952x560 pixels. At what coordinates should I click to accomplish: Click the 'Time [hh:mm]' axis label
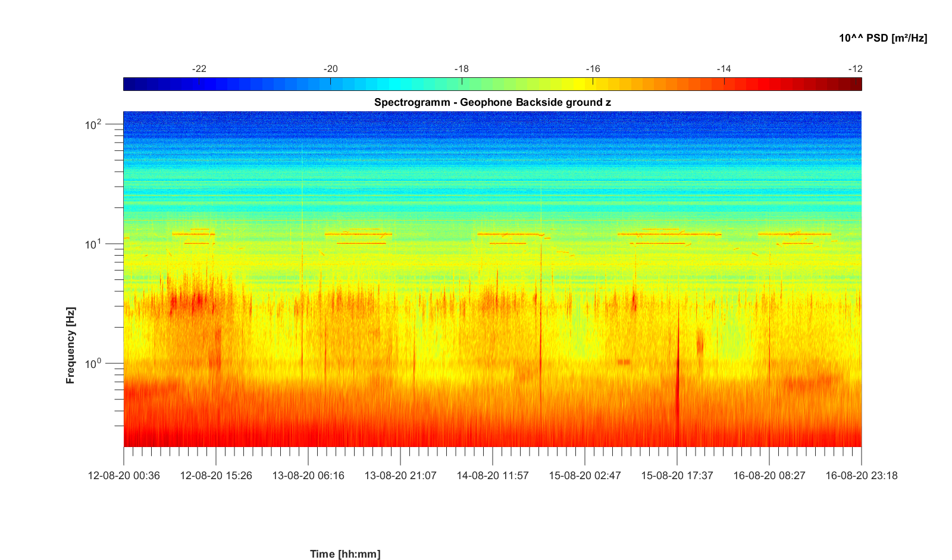(345, 554)
